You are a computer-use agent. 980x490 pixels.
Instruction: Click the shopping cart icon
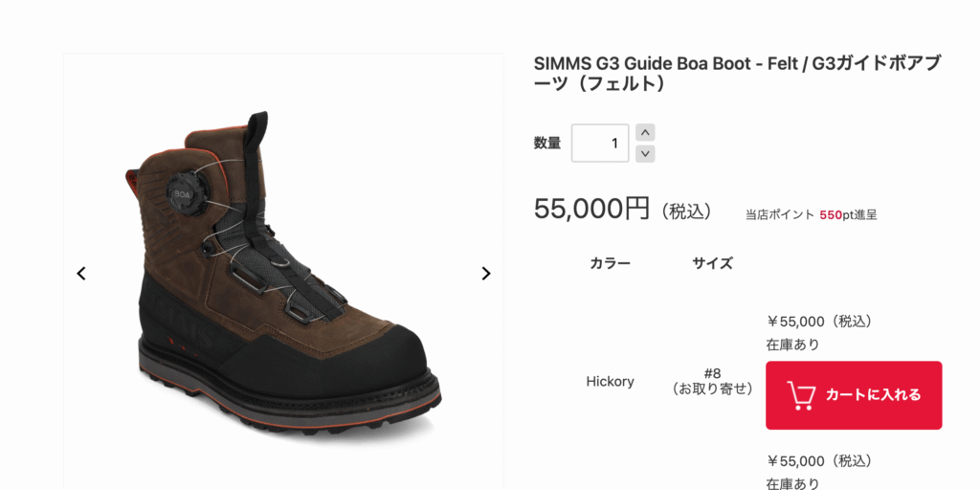tap(800, 394)
